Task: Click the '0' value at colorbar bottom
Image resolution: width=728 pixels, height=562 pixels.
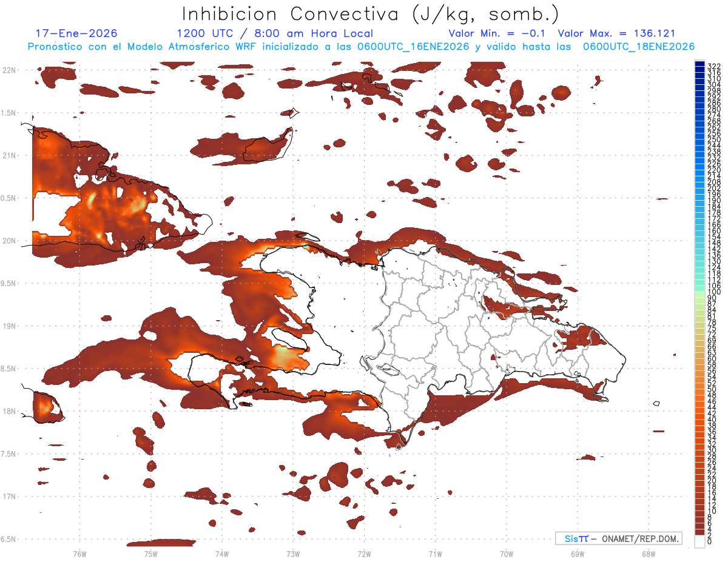Action: click(710, 541)
